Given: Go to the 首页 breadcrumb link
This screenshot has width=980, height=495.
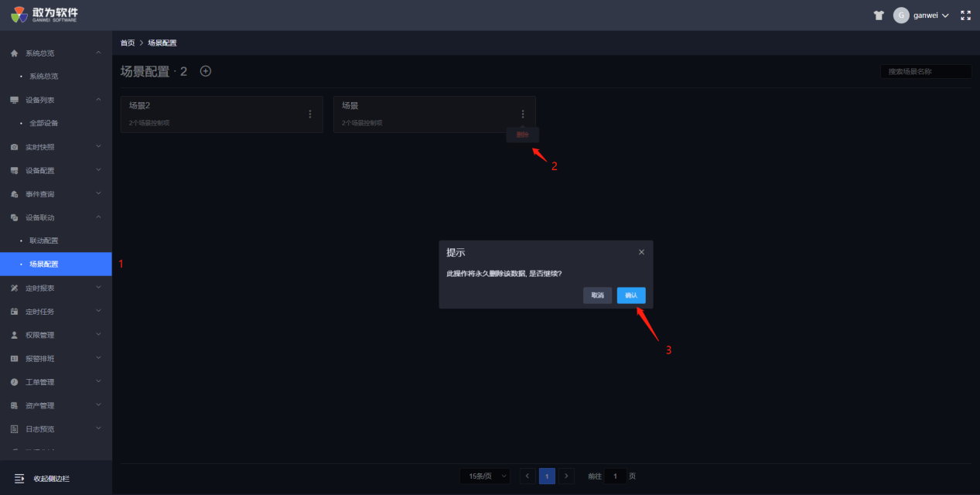Looking at the screenshot, I should point(128,43).
